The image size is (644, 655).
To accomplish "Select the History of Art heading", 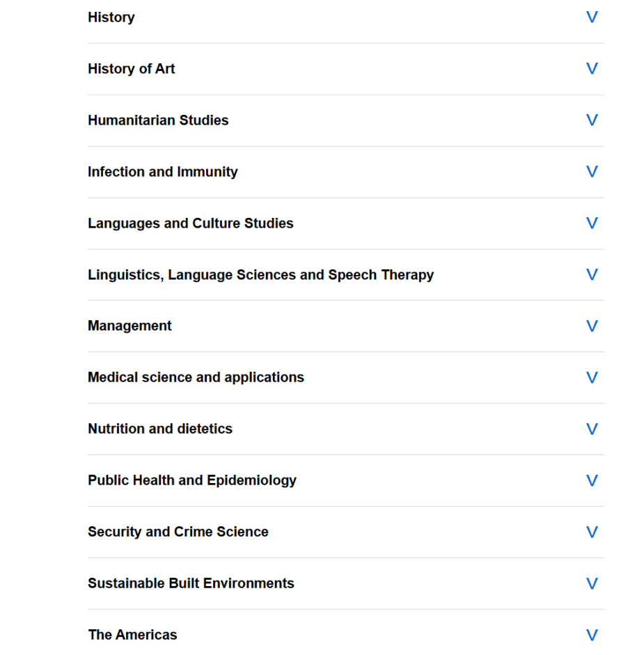I will (x=131, y=69).
